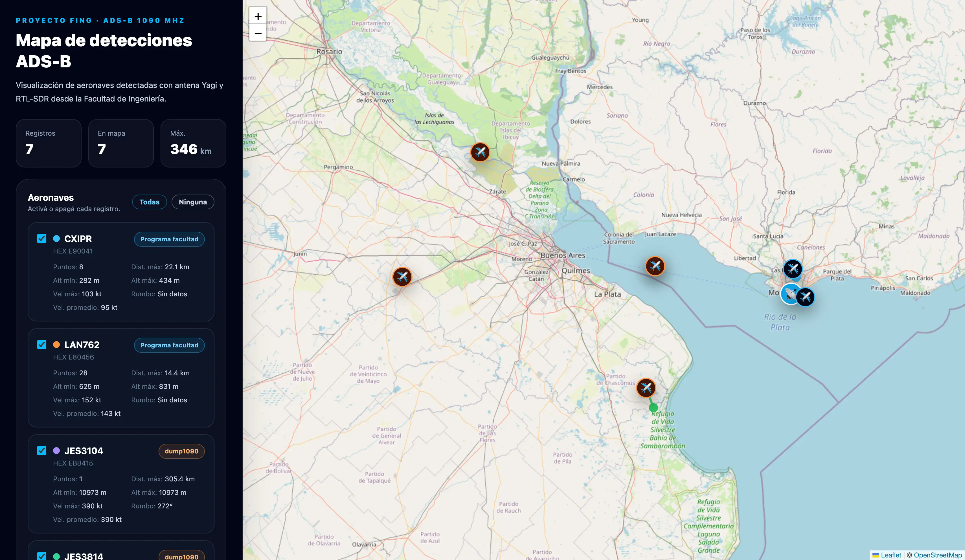This screenshot has width=965, height=560.
Task: Click the plane marker near Zárate
Action: pos(480,152)
